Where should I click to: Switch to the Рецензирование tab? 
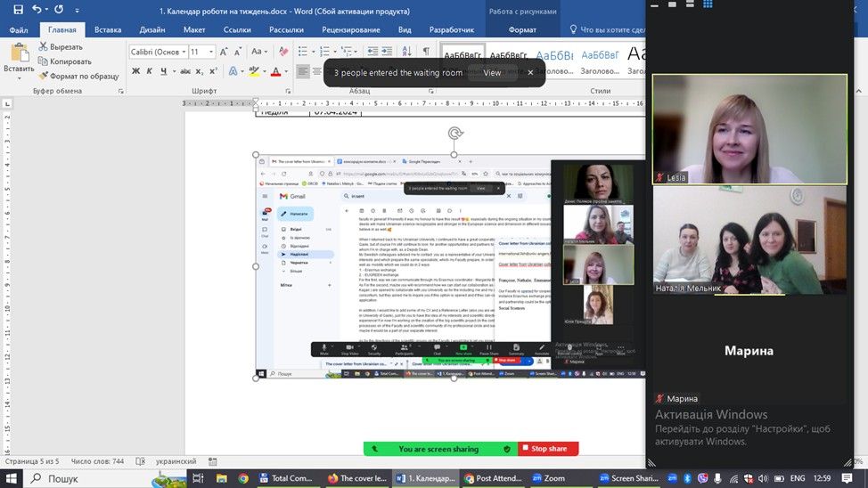pyautogui.click(x=350, y=29)
